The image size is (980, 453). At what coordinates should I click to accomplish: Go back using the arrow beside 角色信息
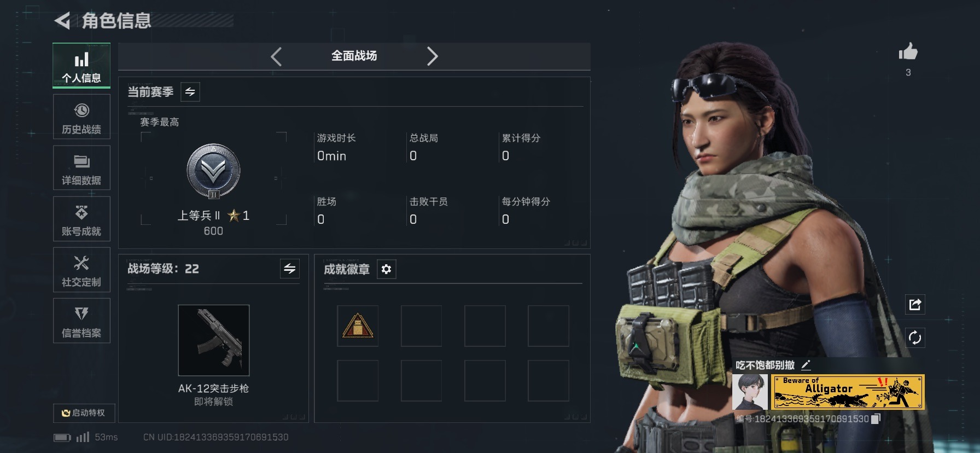click(62, 21)
